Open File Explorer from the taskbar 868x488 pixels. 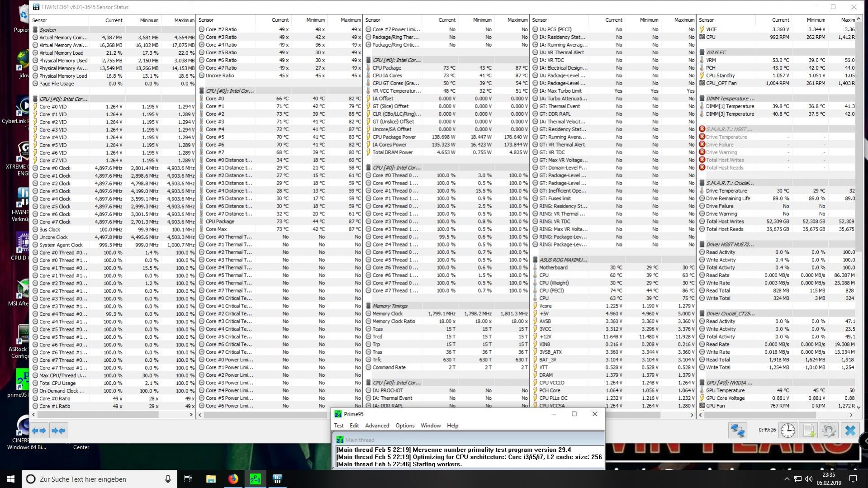pyautogui.click(x=211, y=479)
